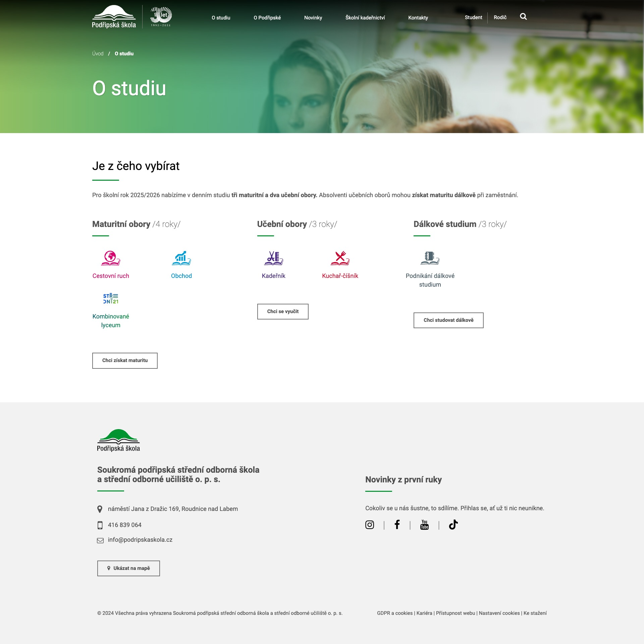Click the Učební obory heading
Screen dimensions: 644x644
pyautogui.click(x=297, y=224)
